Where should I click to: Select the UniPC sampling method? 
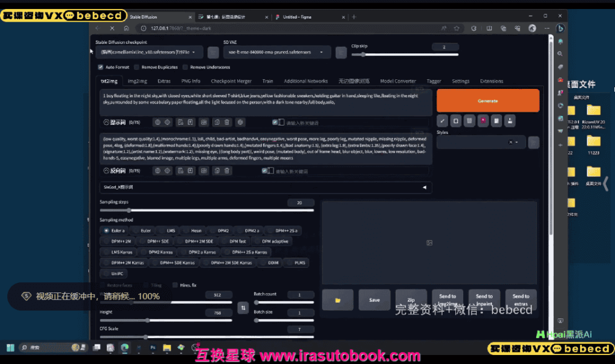[113, 274]
